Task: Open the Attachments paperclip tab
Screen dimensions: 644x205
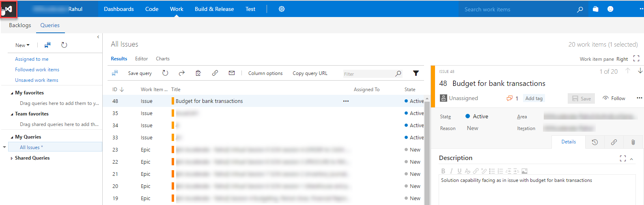Action: [633, 142]
